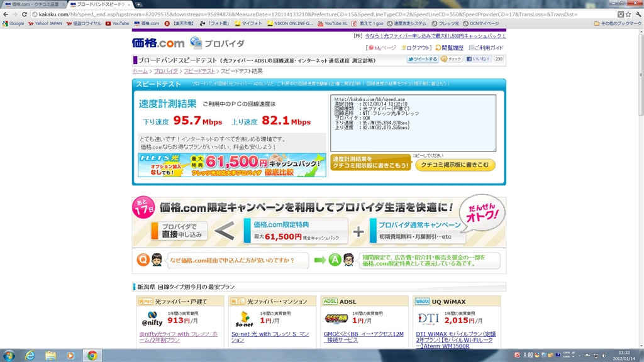Click the Chrome taskbar icon

point(92,356)
